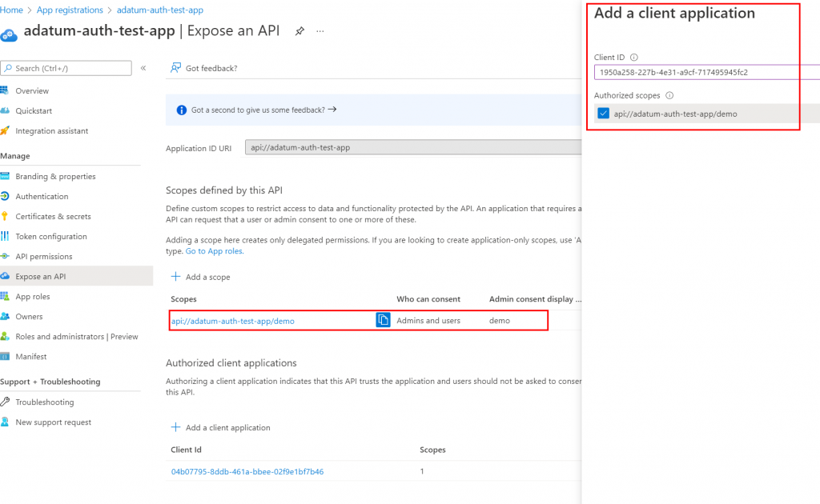Click the Got feedback? button
The height and width of the screenshot is (504, 820).
pos(204,68)
